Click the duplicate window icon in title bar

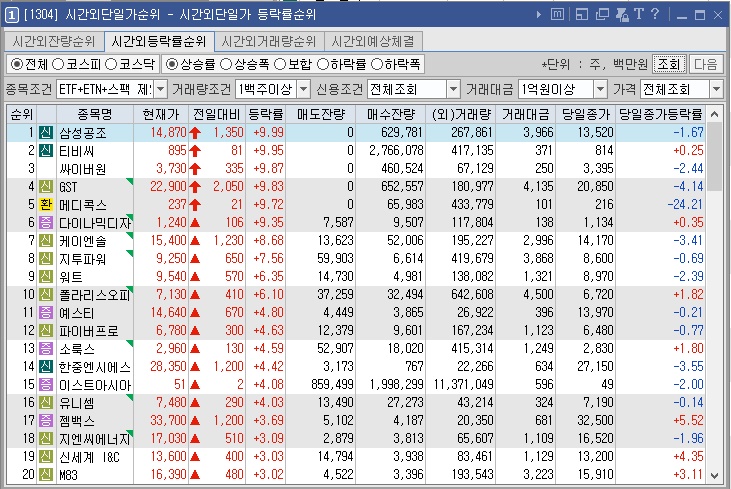point(602,14)
